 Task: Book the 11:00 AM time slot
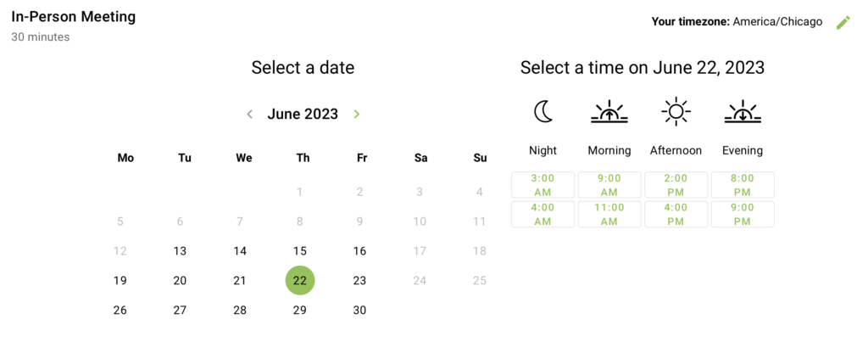click(x=609, y=215)
